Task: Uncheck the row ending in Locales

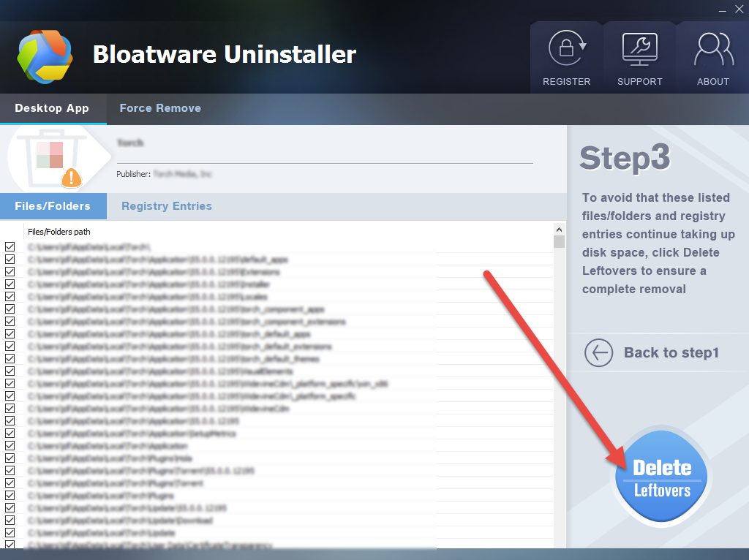Action: click(10, 297)
